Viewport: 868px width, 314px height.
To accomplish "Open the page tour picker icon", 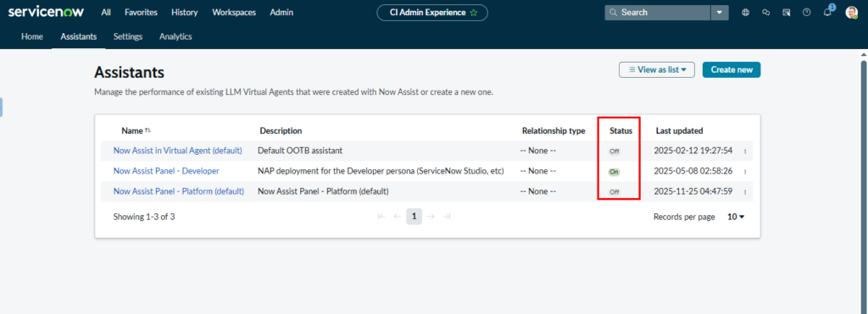I will click(x=786, y=12).
